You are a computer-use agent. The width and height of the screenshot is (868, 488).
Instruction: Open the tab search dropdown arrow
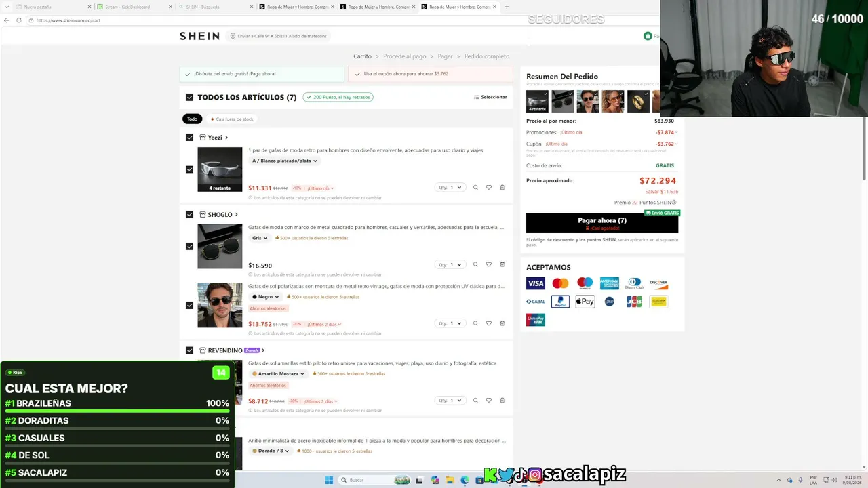(7, 7)
